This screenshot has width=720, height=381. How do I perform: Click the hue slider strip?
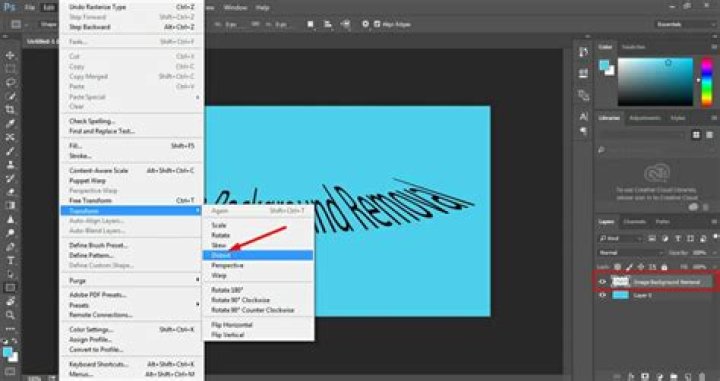[x=707, y=82]
